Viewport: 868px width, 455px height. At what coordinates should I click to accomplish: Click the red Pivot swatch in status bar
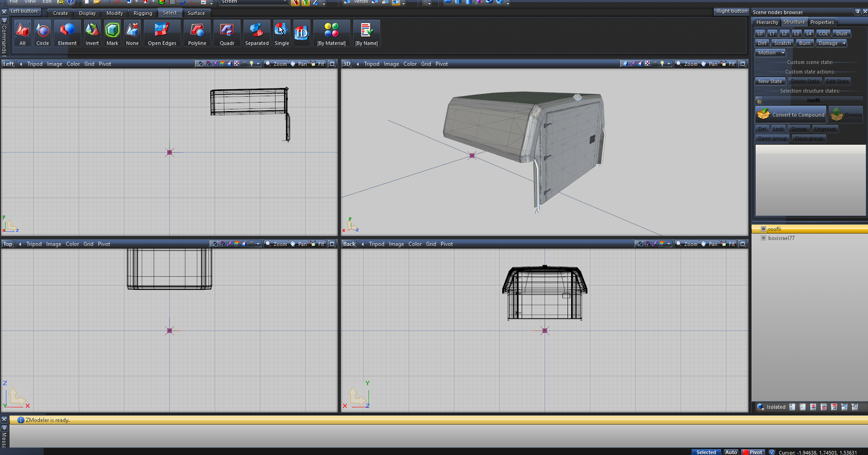click(x=746, y=452)
